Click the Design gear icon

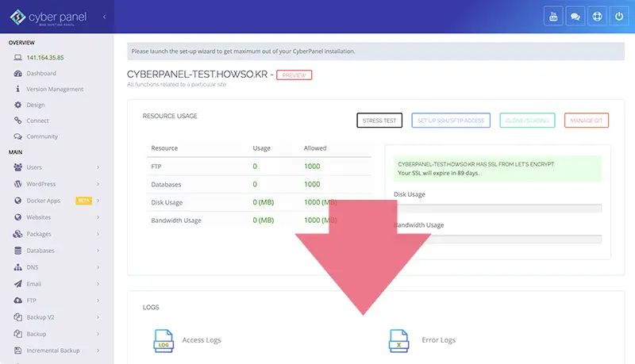coord(17,105)
